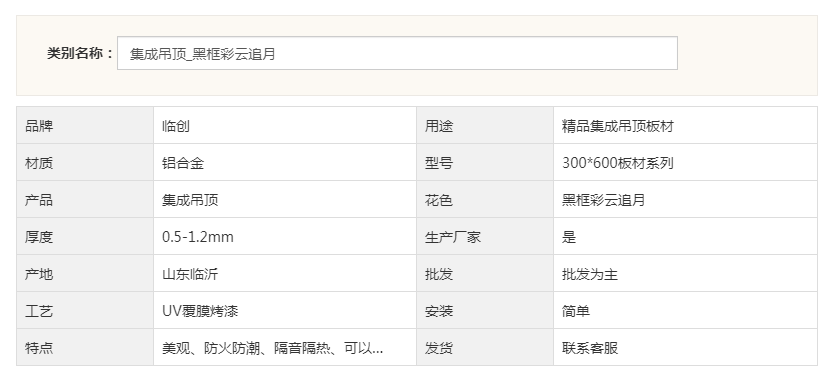This screenshot has width=833, height=379.
Task: Click the 类别名称 field label
Action: point(80,53)
